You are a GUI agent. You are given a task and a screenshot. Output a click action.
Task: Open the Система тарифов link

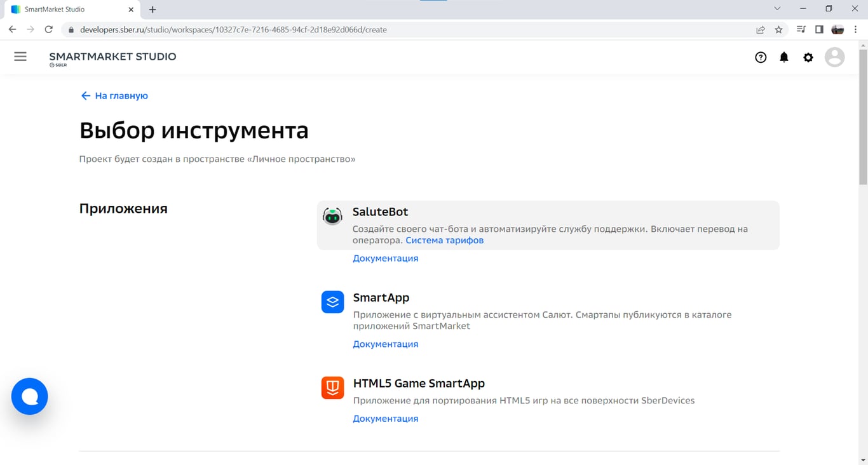pyautogui.click(x=445, y=240)
